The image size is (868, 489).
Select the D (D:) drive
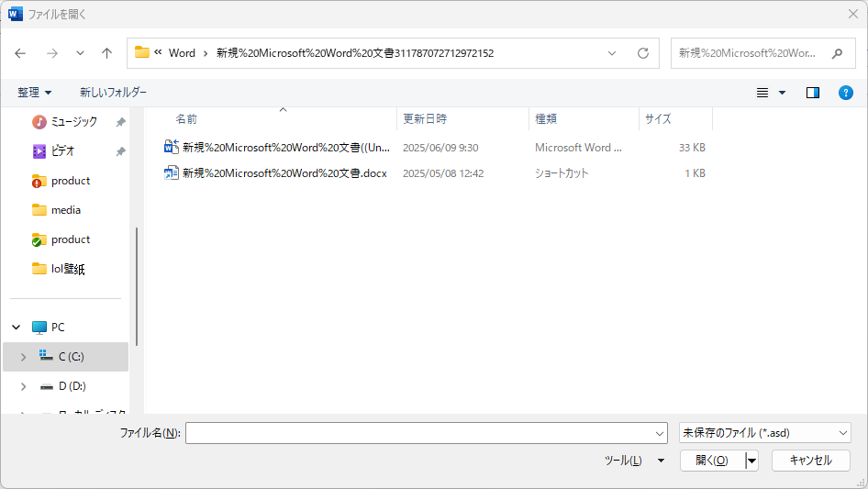tap(72, 386)
